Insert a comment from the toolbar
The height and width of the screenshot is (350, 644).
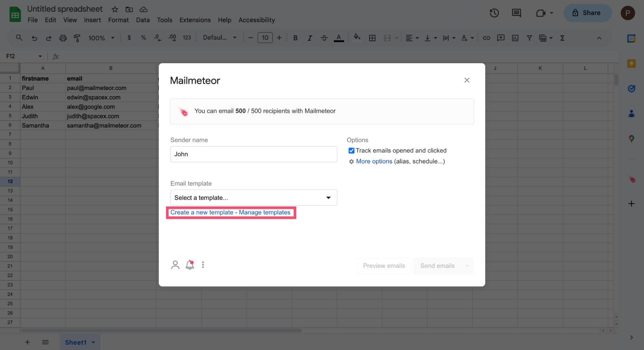tap(501, 38)
